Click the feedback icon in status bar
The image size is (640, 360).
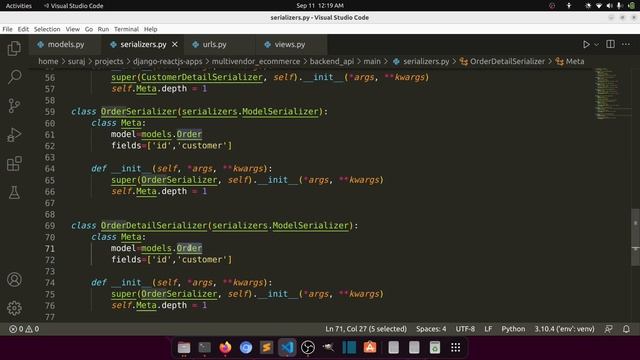(609, 329)
